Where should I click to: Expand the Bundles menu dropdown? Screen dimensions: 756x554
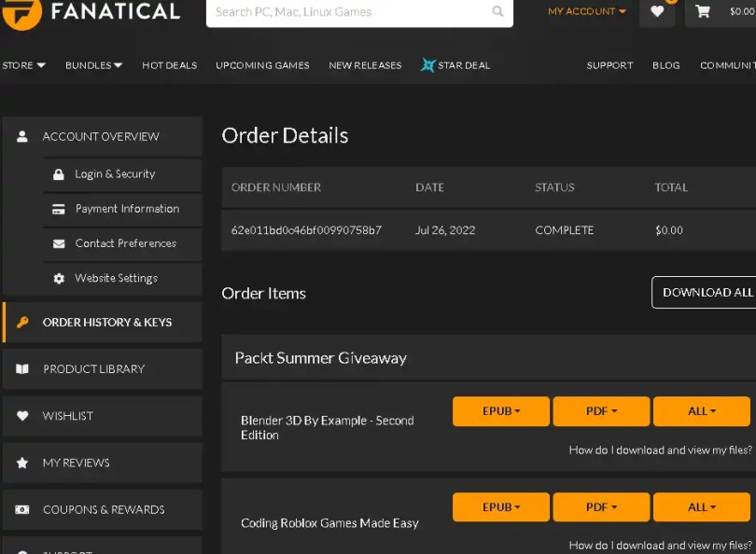[x=93, y=65]
